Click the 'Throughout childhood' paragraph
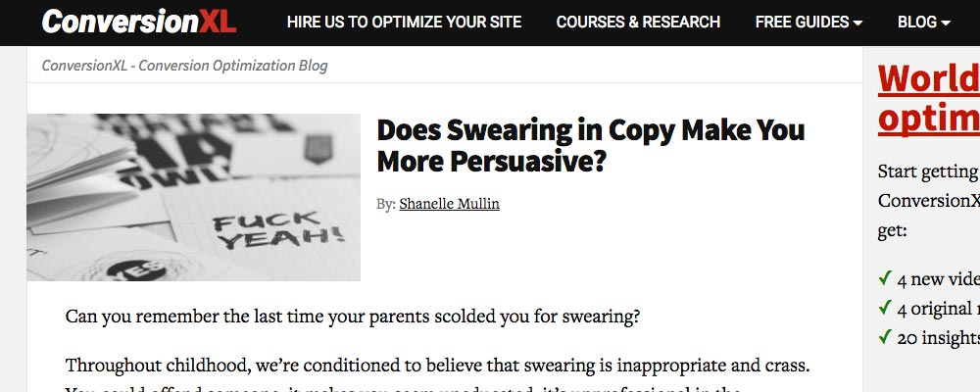The image size is (980, 392). coord(437,366)
